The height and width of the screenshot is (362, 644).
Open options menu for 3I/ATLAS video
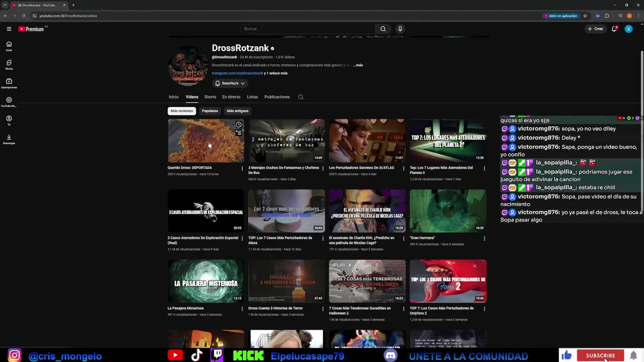(404, 168)
